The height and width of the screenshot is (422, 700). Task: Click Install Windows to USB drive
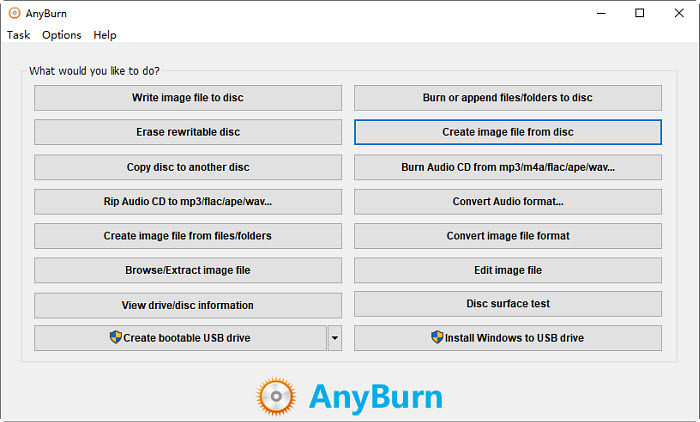pyautogui.click(x=508, y=338)
